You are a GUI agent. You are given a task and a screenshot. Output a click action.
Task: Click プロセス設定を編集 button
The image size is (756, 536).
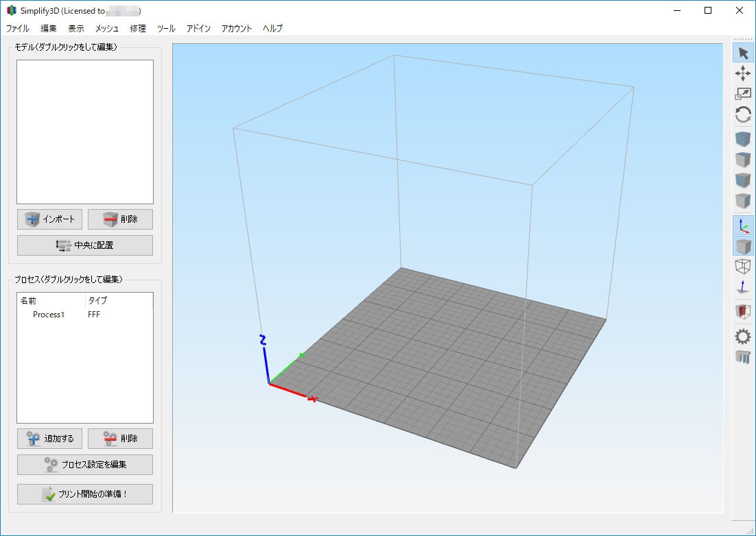point(85,465)
